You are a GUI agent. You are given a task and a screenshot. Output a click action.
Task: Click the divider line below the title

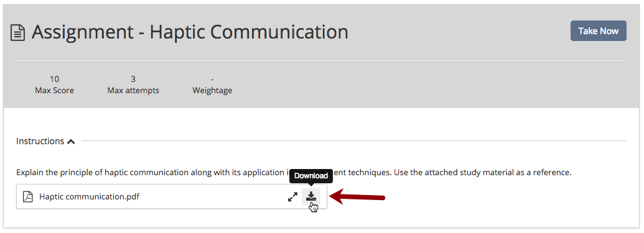[321, 61]
